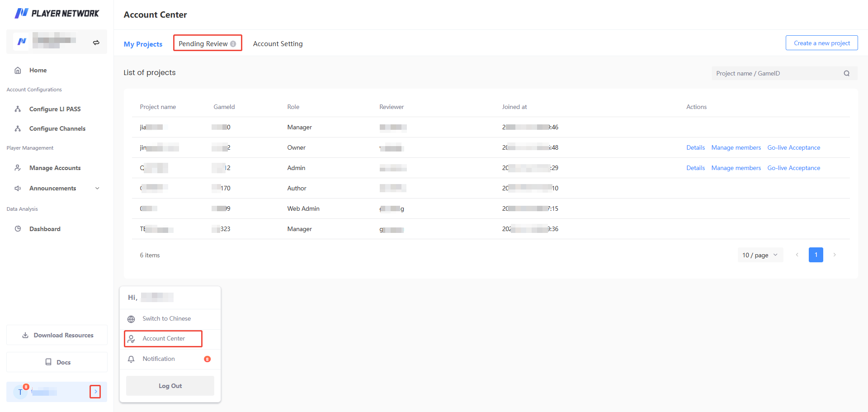Open Manage members for the Admin project

[x=736, y=168]
